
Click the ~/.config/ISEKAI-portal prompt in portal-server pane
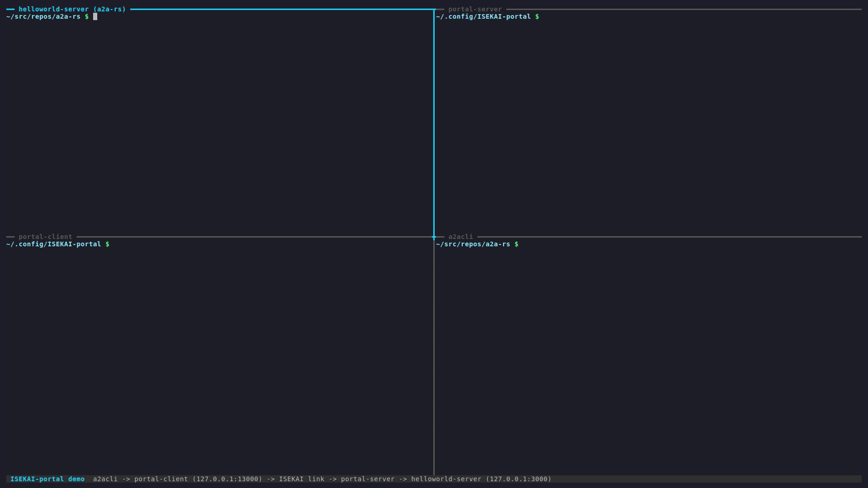488,17
